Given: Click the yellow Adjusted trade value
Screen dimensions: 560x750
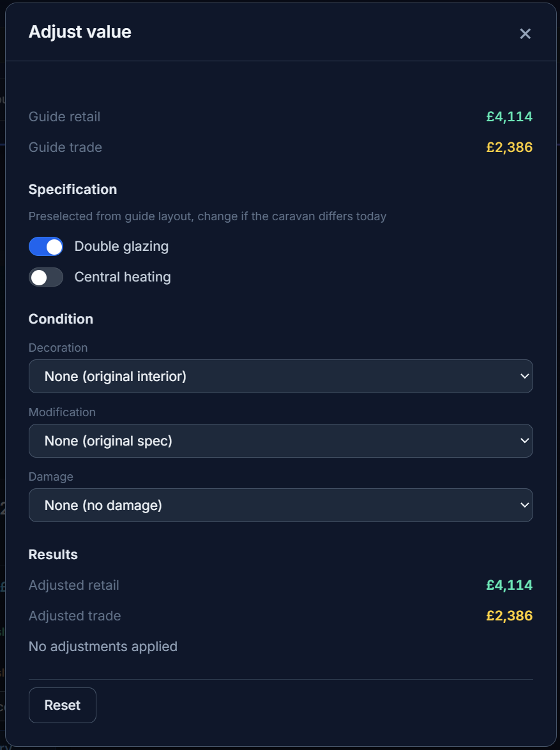Looking at the screenshot, I should point(508,615).
